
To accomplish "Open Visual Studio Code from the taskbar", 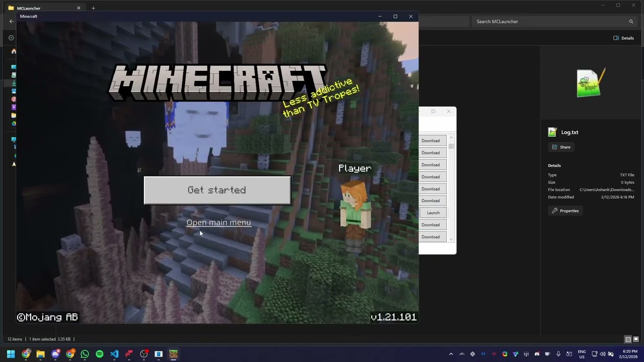I will point(114,354).
